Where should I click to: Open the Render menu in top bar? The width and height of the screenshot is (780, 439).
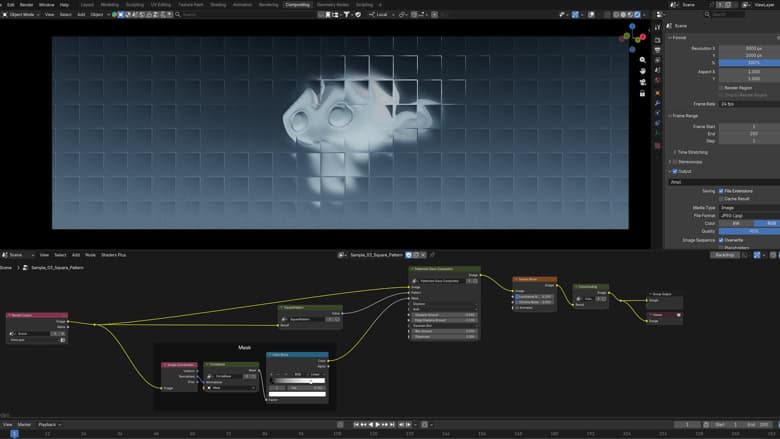pos(26,4)
